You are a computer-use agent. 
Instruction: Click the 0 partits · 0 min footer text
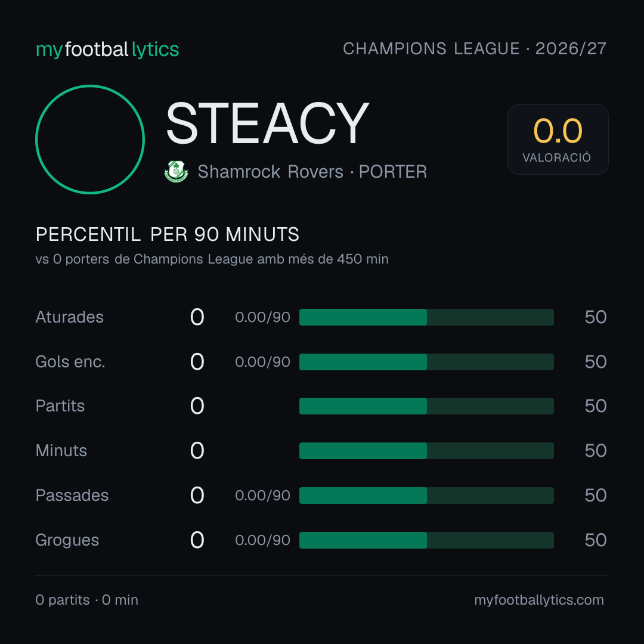tap(86, 600)
